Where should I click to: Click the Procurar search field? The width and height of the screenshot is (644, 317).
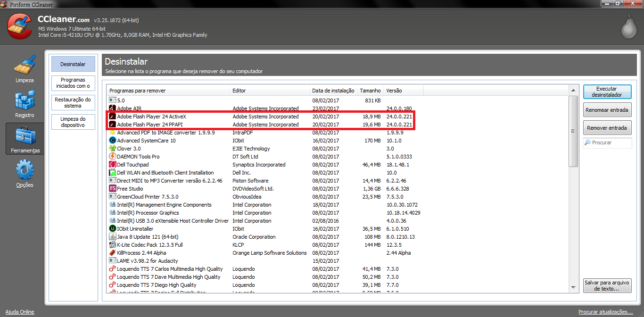tap(607, 143)
